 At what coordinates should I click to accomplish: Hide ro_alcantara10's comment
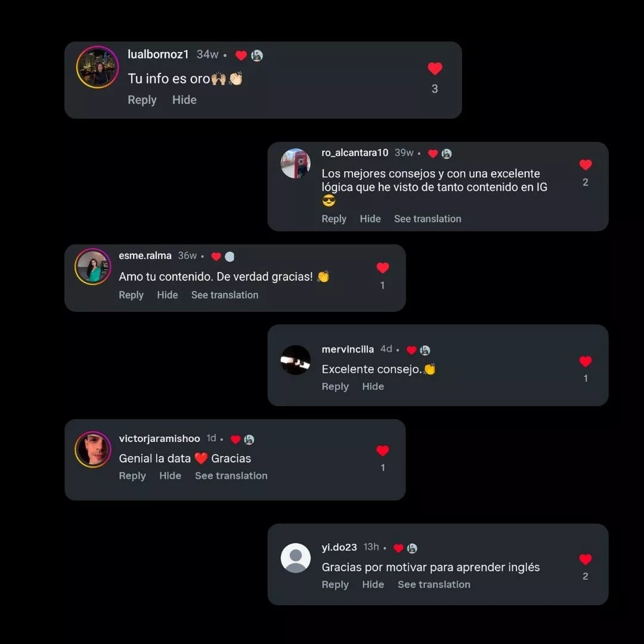point(370,219)
